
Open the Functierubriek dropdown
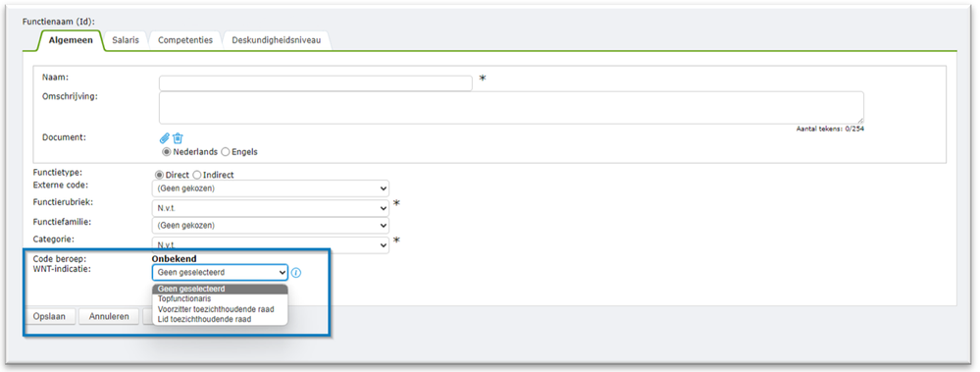click(x=270, y=208)
